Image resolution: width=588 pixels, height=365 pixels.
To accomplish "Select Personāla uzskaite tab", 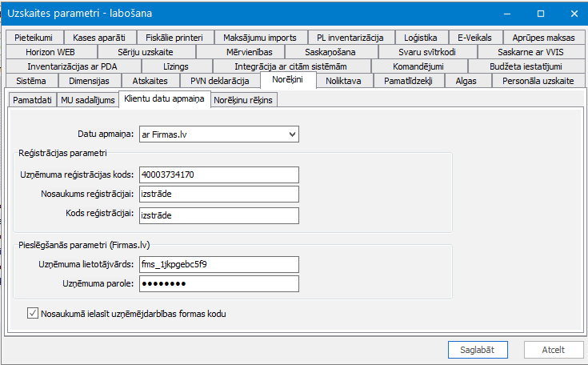I will (538, 81).
